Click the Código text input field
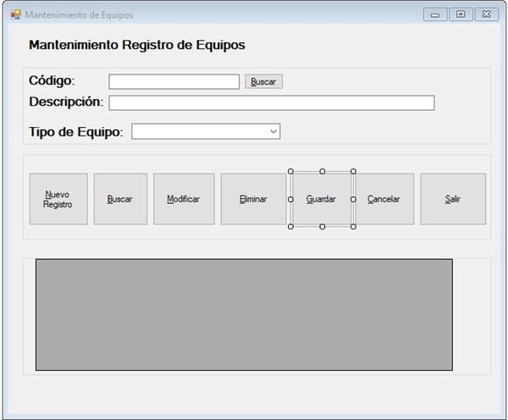 click(174, 81)
